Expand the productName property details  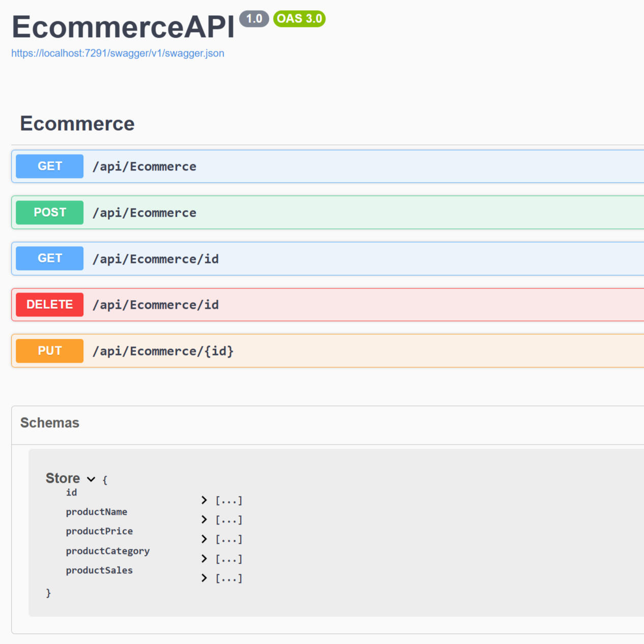click(x=203, y=519)
